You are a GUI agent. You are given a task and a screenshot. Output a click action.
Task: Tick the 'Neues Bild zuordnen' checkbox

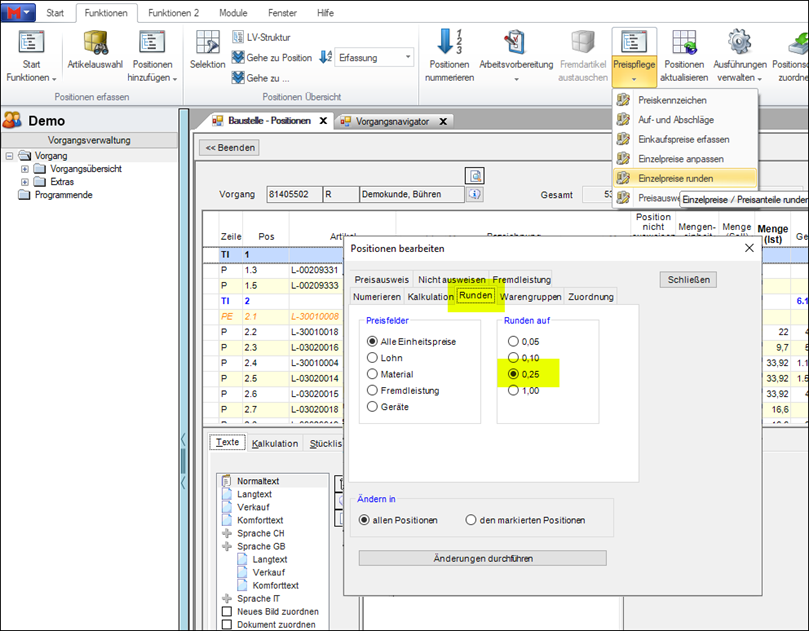click(x=227, y=611)
